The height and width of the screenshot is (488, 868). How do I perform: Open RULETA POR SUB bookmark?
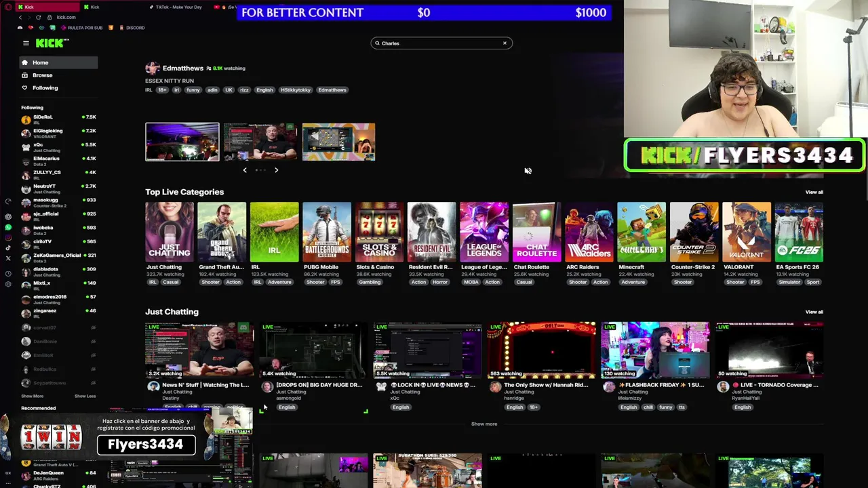click(x=81, y=28)
